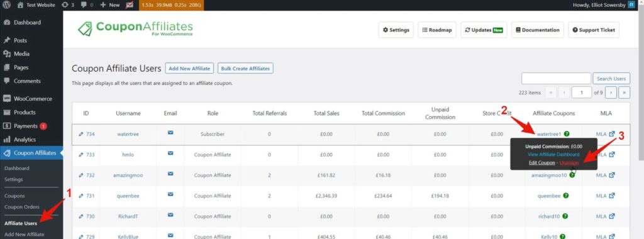644x239 pixels.
Task: Open the New content menu in admin bar
Action: [x=110, y=5]
